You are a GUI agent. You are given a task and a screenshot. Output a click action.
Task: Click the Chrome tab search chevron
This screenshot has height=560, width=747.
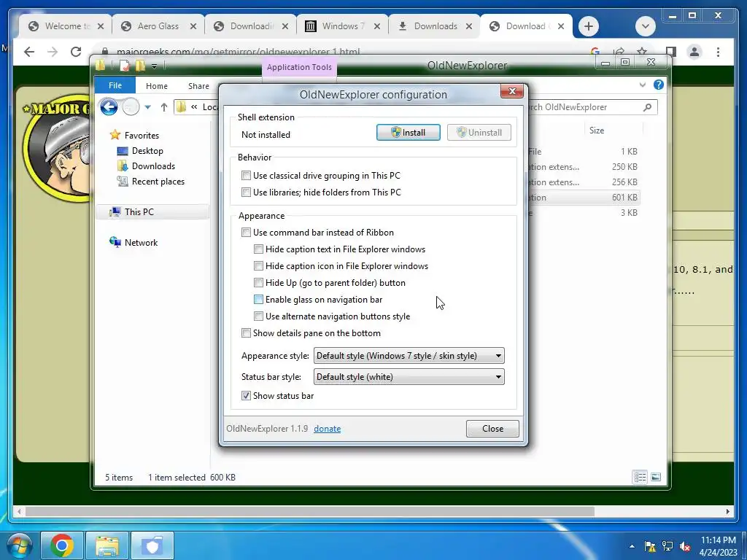(x=646, y=26)
